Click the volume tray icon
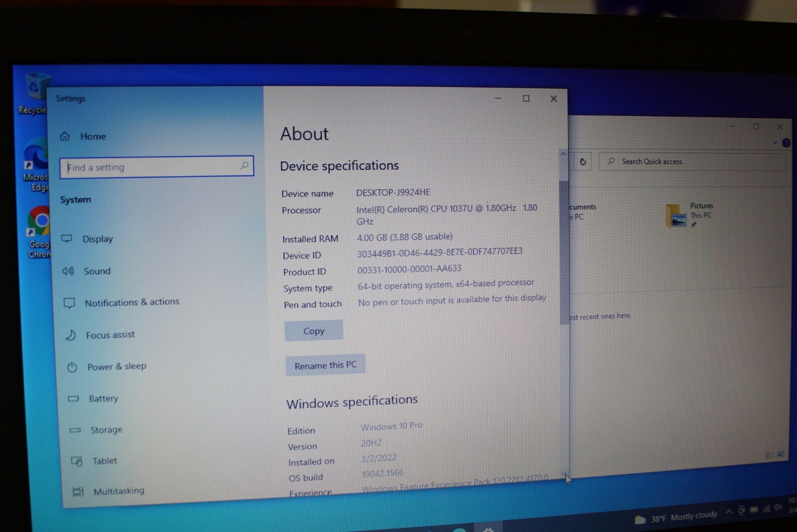 coord(778,507)
